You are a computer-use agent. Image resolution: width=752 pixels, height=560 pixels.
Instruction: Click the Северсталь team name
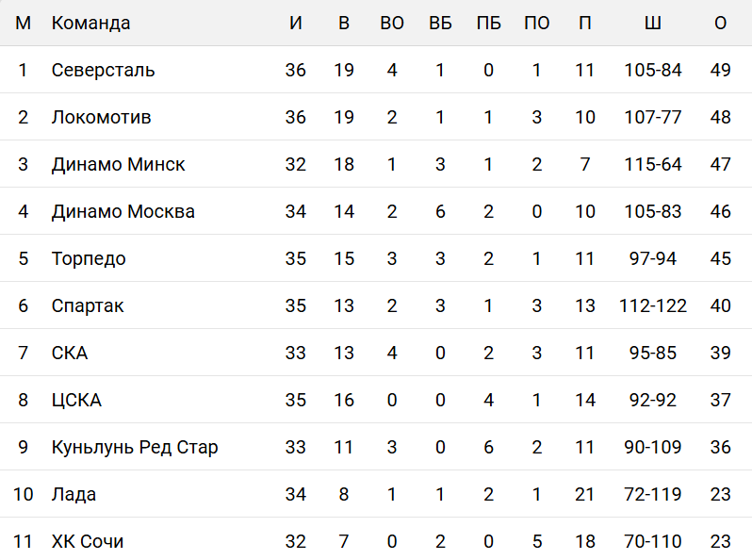point(104,70)
